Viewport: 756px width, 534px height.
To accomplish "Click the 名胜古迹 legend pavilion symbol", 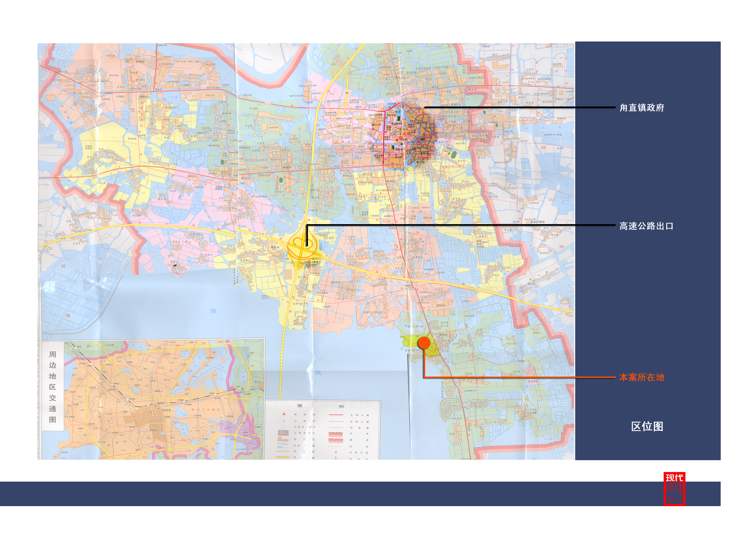I will 336,452.
